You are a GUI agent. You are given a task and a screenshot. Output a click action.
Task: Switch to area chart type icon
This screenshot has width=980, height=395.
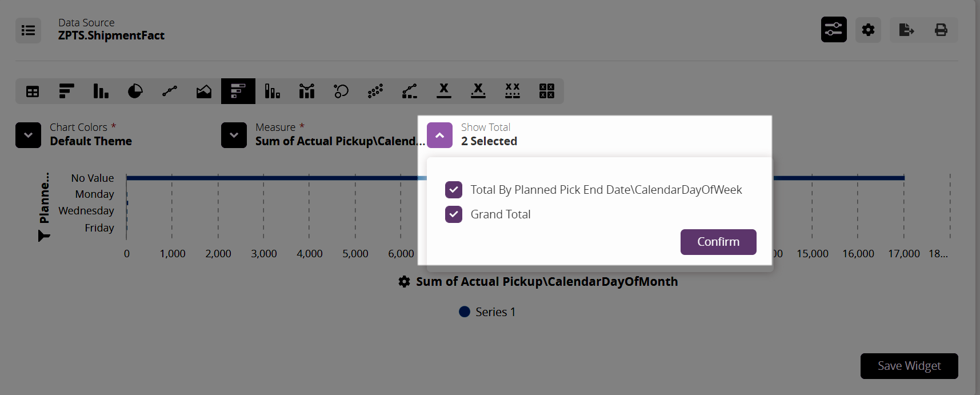(x=204, y=91)
